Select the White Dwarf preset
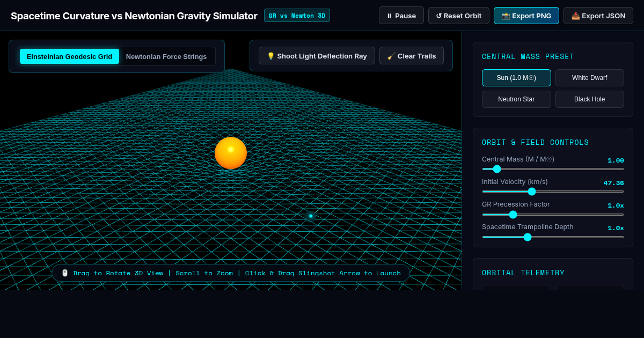This screenshot has height=338, width=644. (589, 78)
